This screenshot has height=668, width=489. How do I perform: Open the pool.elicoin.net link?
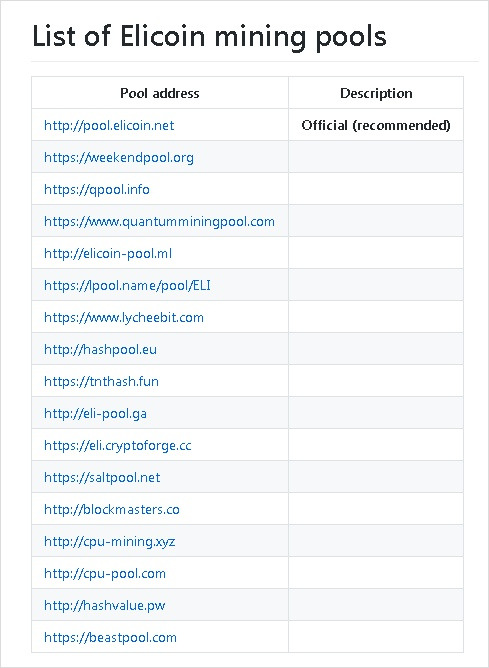[x=109, y=126]
